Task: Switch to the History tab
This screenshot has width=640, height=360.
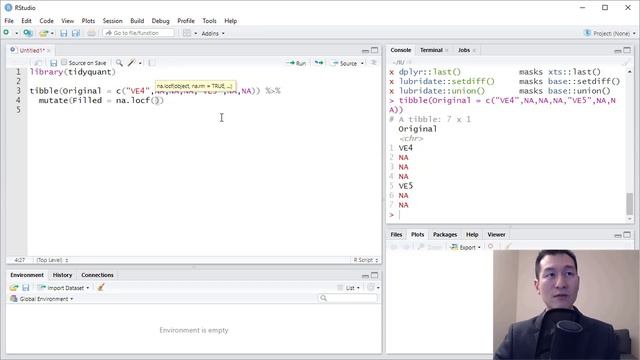Action: tap(62, 275)
